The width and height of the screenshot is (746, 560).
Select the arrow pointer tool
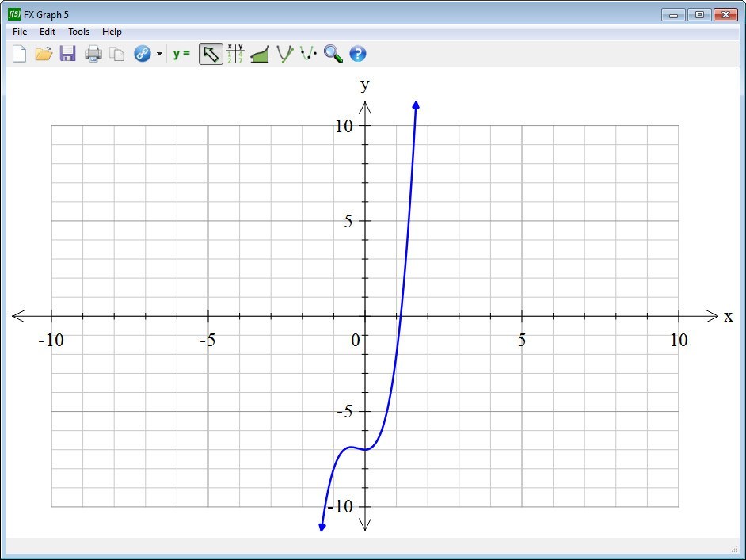point(211,54)
